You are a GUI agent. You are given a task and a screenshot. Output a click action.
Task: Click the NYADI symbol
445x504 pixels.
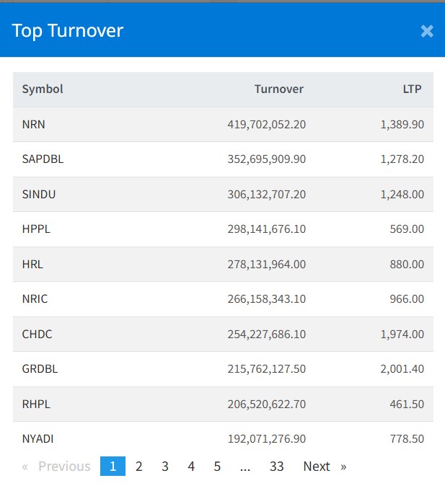click(x=38, y=438)
